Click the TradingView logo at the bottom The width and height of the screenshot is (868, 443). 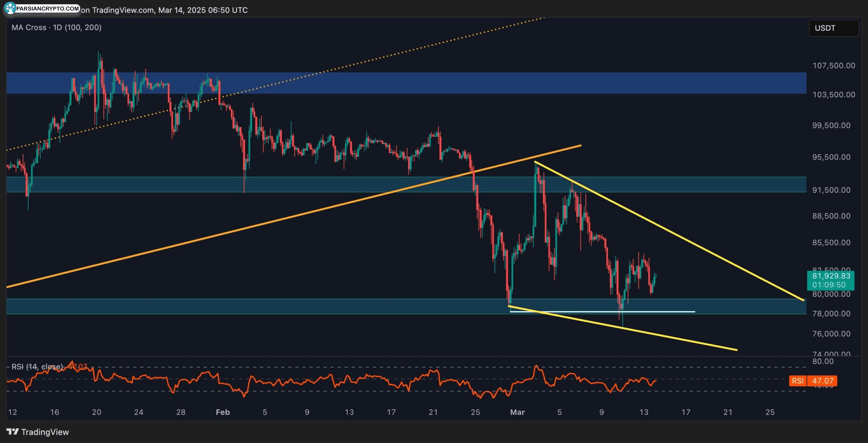point(38,432)
